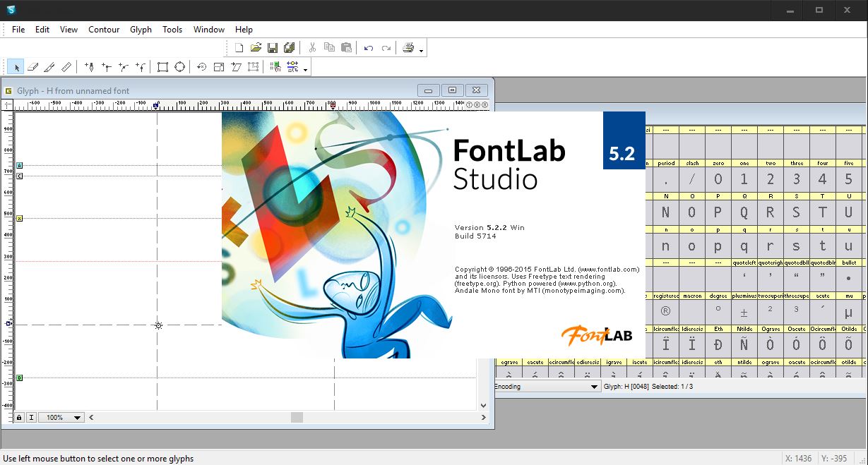Click the Cut scissors icon
Screen dimensions: 868x465
[x=312, y=48]
